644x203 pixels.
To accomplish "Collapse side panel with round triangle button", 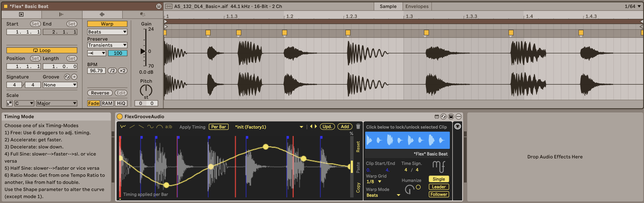I will 457,126.
